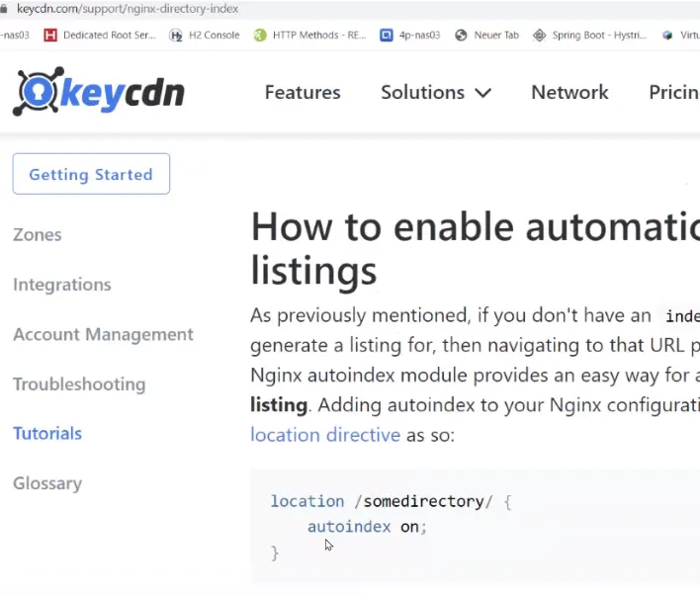
Task: Select Account Management in the sidebar
Action: pyautogui.click(x=103, y=335)
